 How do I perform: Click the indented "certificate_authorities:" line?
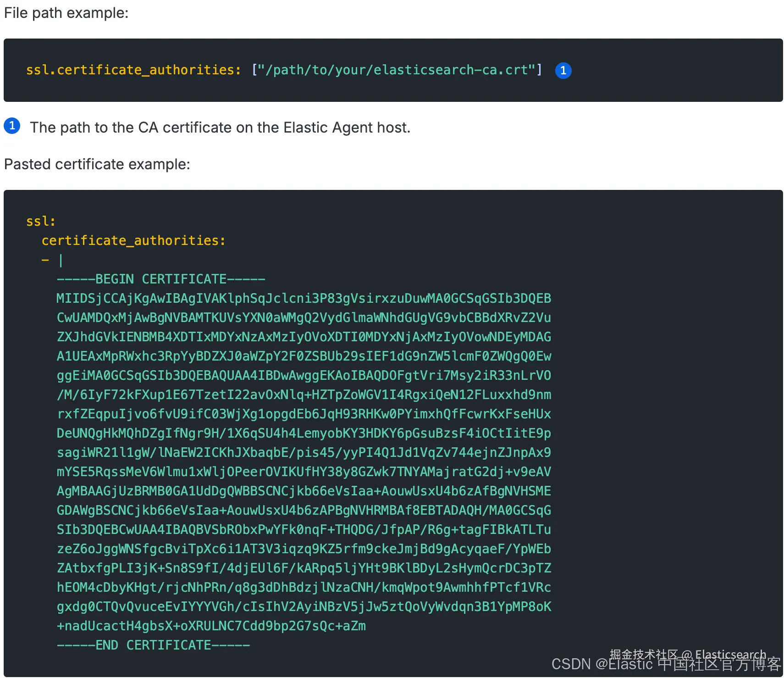133,240
